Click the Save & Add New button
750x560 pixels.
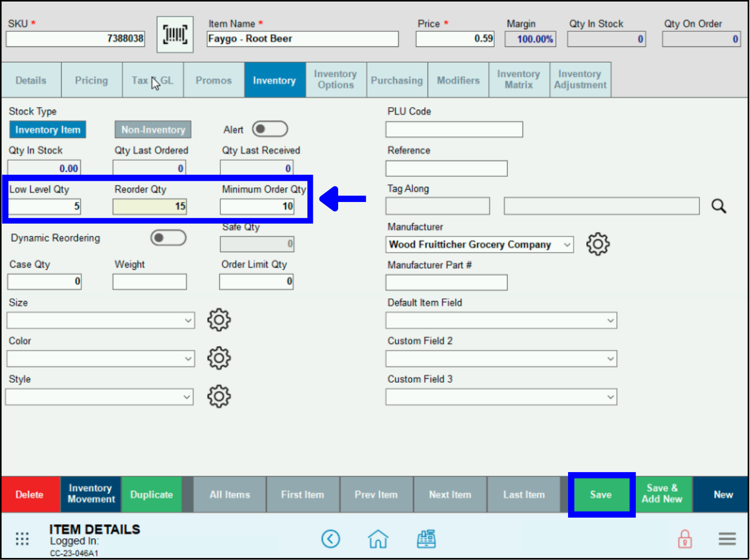click(663, 494)
